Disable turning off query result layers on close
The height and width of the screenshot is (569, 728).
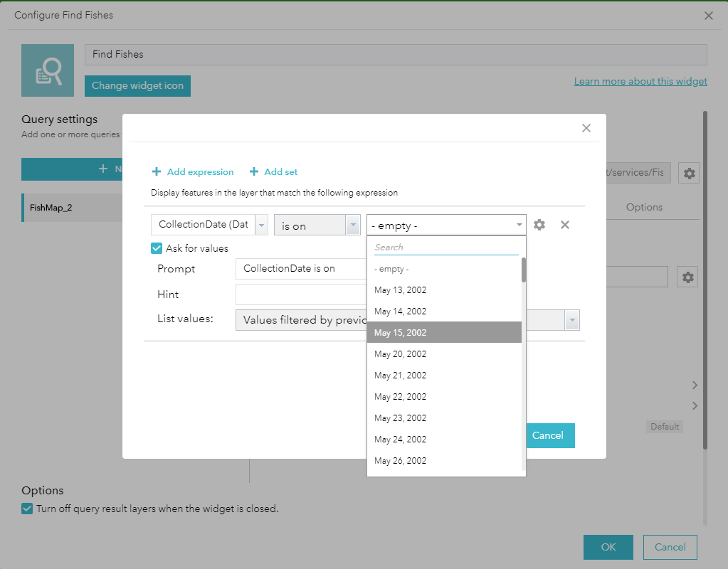26,509
